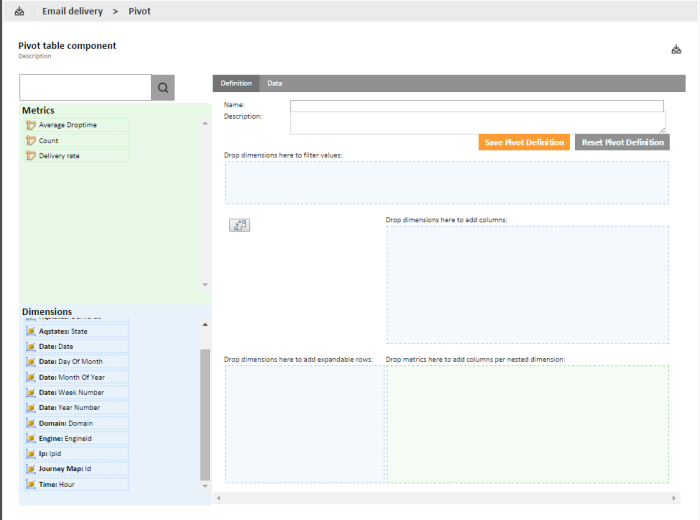
Task: Switch to the Data tab
Action: (x=275, y=83)
